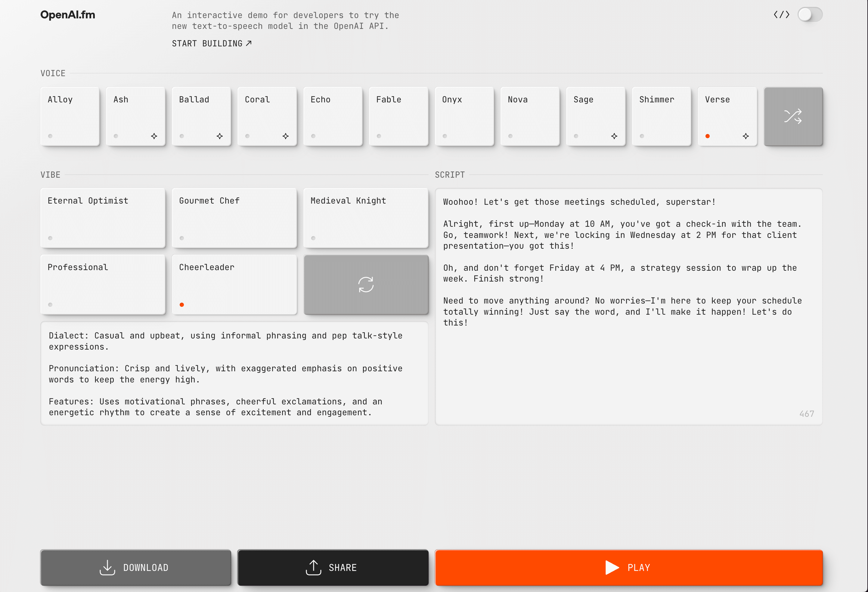Viewport: 868px width, 592px height.
Task: Click the sparkle icon on Sage card
Action: click(x=614, y=136)
